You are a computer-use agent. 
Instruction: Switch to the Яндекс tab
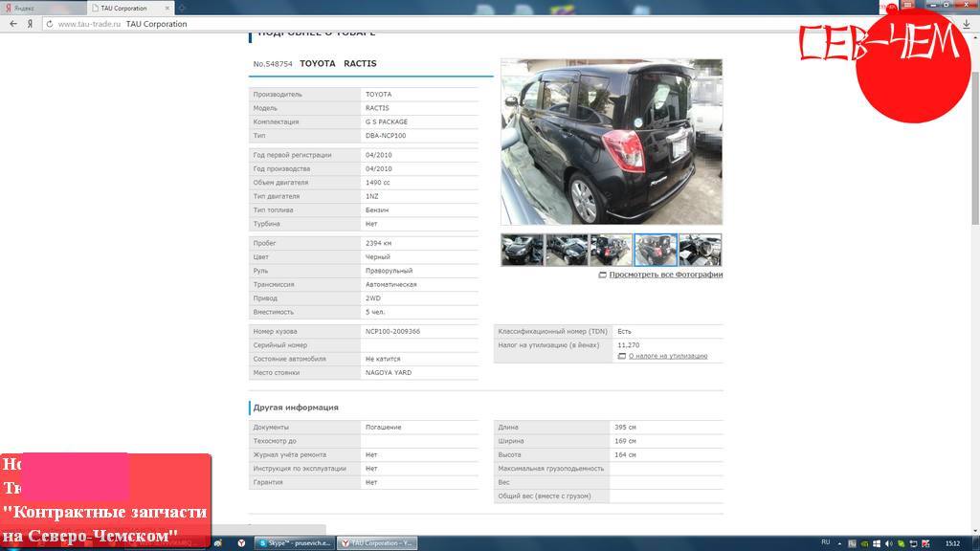click(44, 8)
